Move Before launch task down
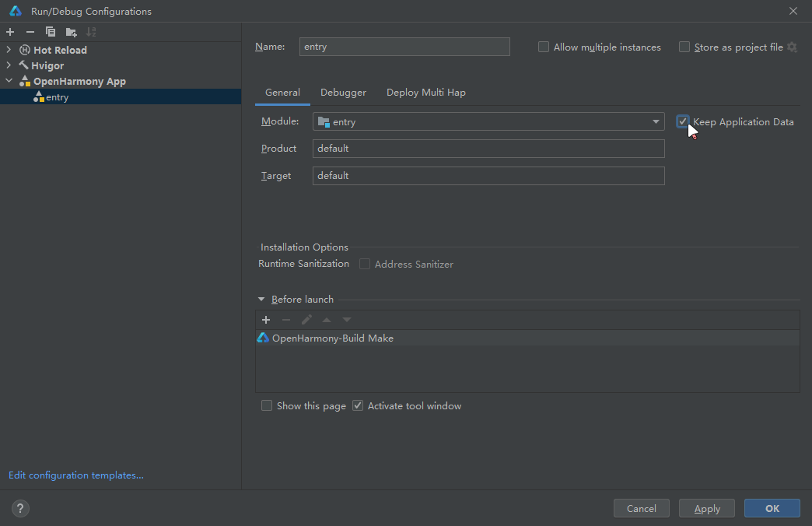The height and width of the screenshot is (526, 812). [347, 320]
